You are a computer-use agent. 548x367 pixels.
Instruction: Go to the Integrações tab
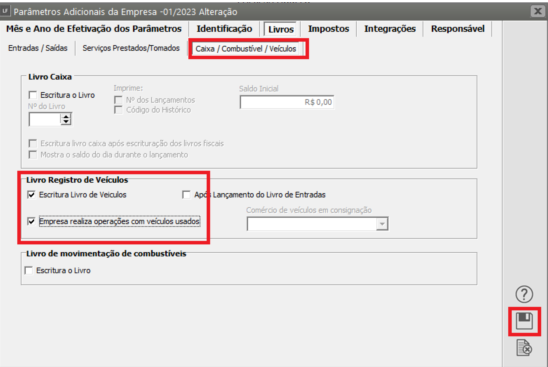[390, 29]
